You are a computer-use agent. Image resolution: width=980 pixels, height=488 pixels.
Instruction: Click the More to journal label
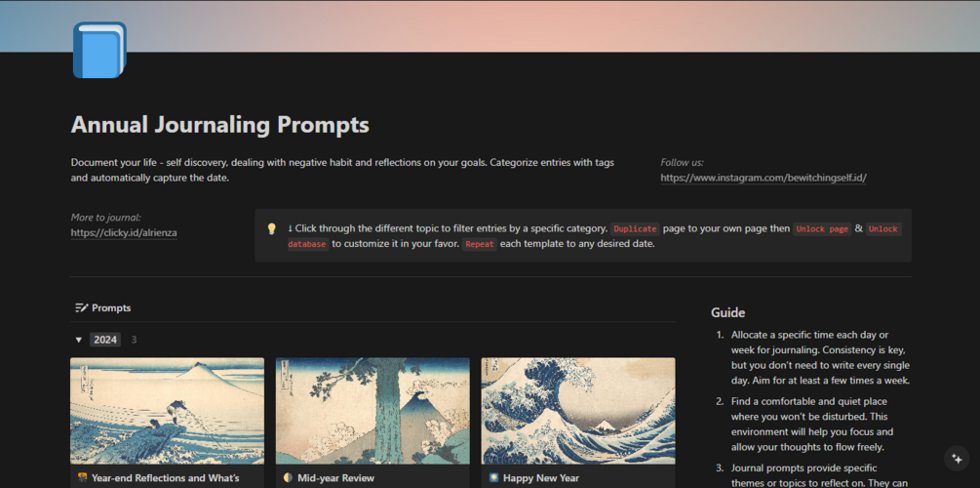point(105,217)
